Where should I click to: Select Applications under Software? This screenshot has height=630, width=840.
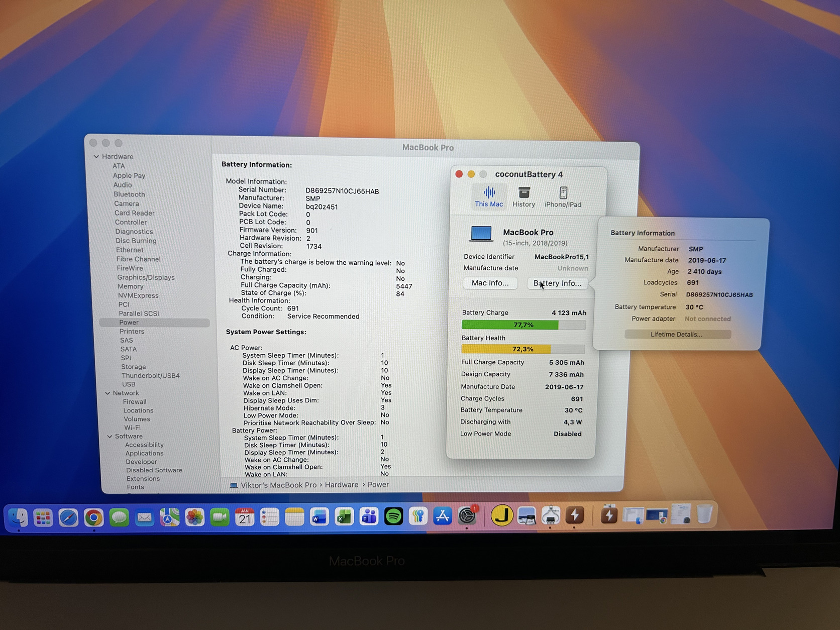coord(144,453)
